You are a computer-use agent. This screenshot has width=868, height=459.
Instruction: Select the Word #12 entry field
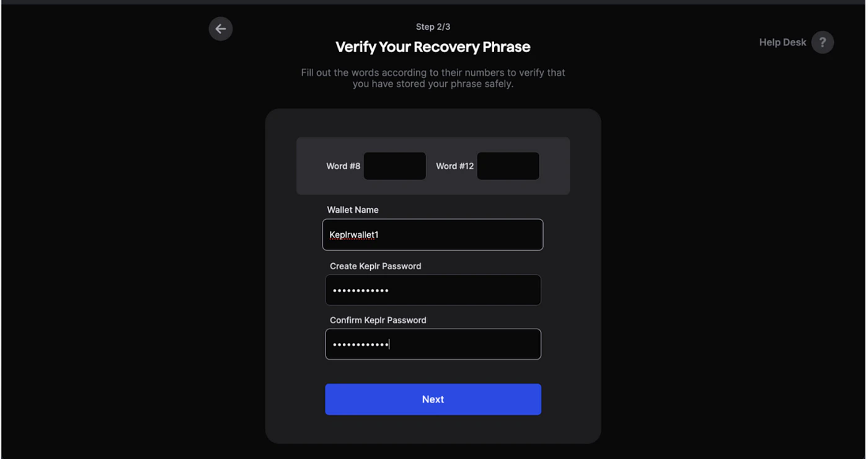pyautogui.click(x=508, y=166)
